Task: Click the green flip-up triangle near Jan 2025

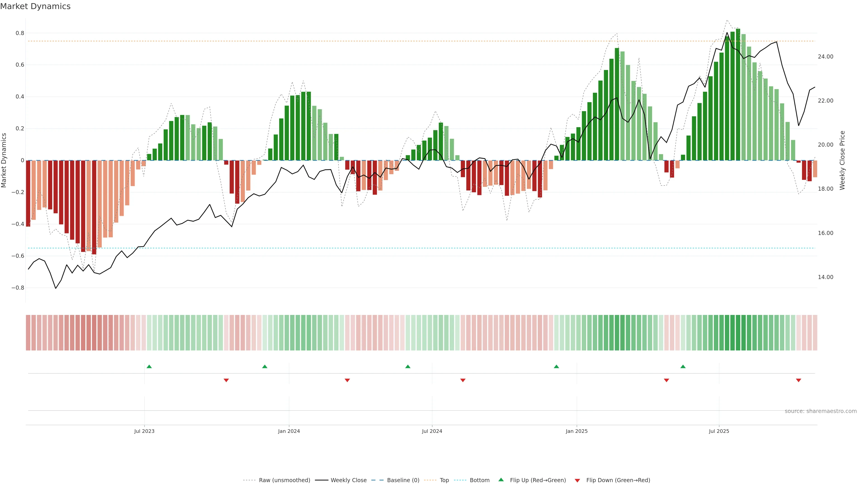Action: (x=556, y=366)
